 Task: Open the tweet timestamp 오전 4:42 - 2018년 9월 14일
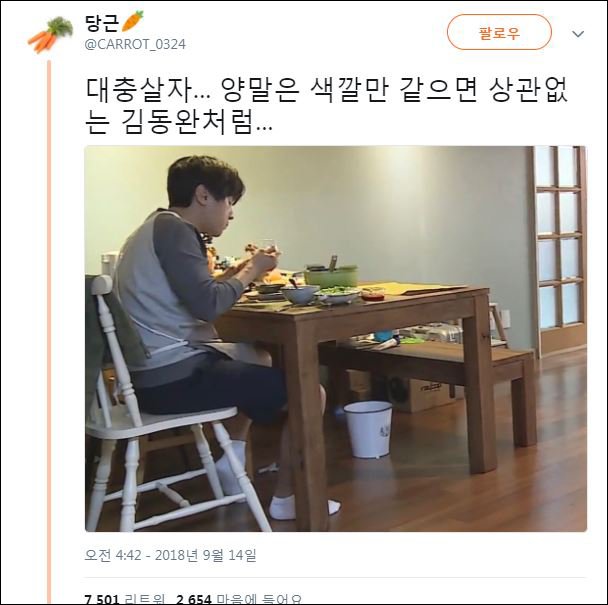[x=171, y=555]
